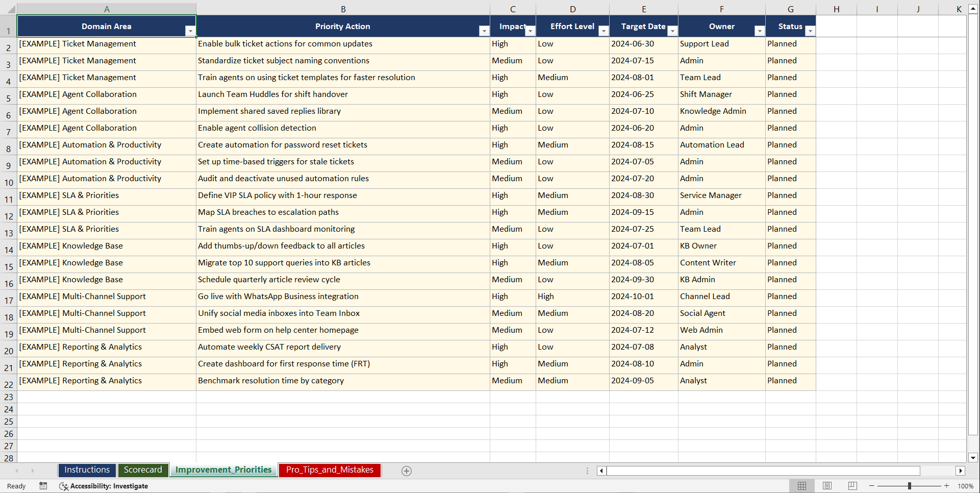Switch to the Instructions sheet tab

click(87, 470)
